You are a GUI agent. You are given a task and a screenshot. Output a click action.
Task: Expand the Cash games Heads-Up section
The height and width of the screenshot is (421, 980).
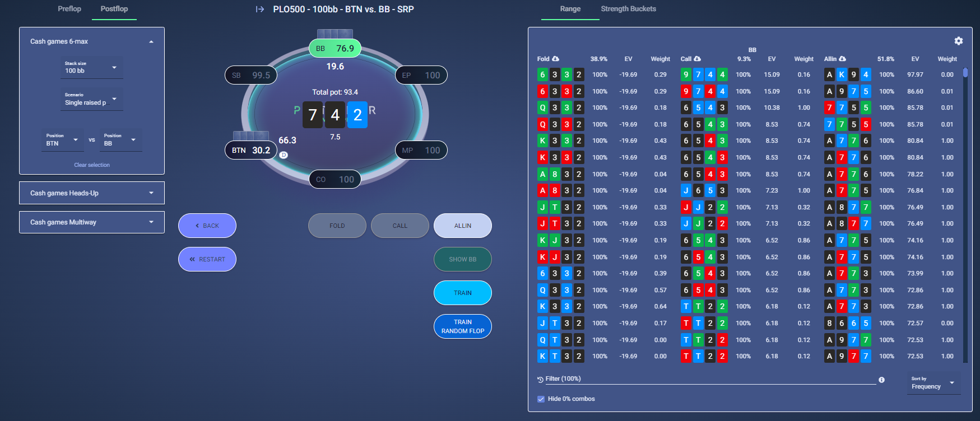click(x=92, y=193)
